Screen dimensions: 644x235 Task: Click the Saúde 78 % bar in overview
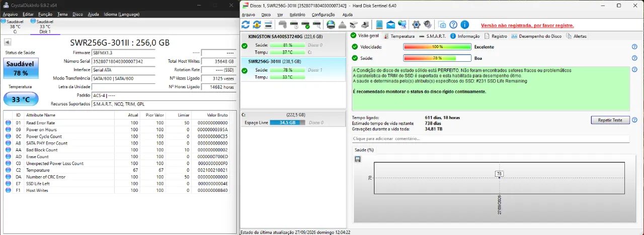(437, 58)
